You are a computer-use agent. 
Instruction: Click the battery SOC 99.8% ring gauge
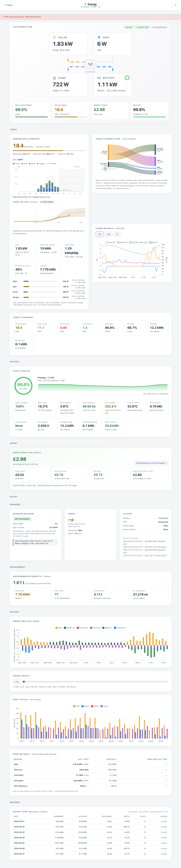[23, 385]
